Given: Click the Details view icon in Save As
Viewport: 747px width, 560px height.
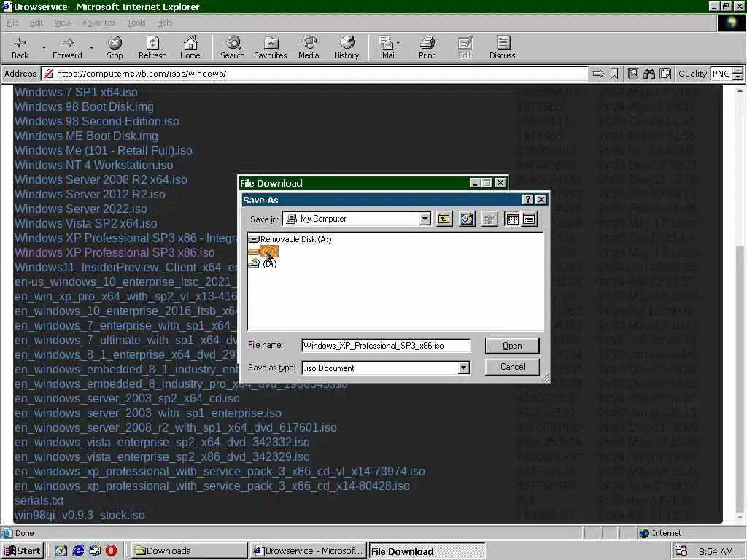Looking at the screenshot, I should click(x=529, y=219).
